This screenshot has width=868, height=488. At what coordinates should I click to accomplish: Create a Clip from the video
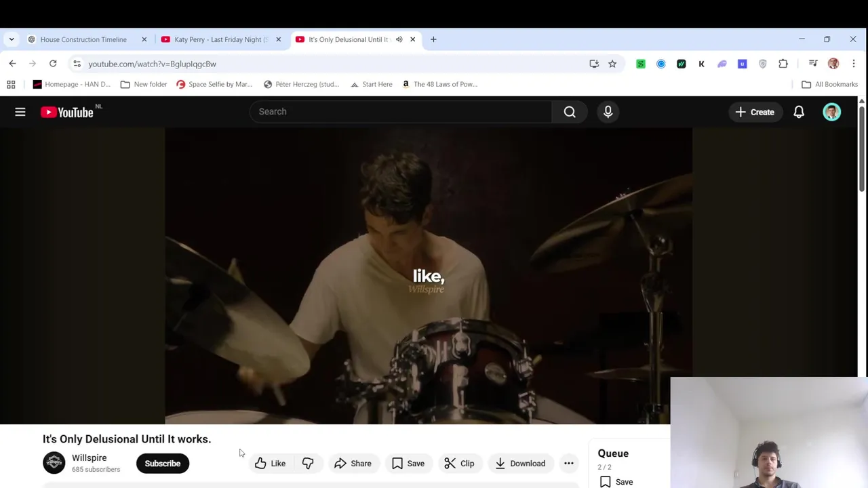tap(459, 464)
